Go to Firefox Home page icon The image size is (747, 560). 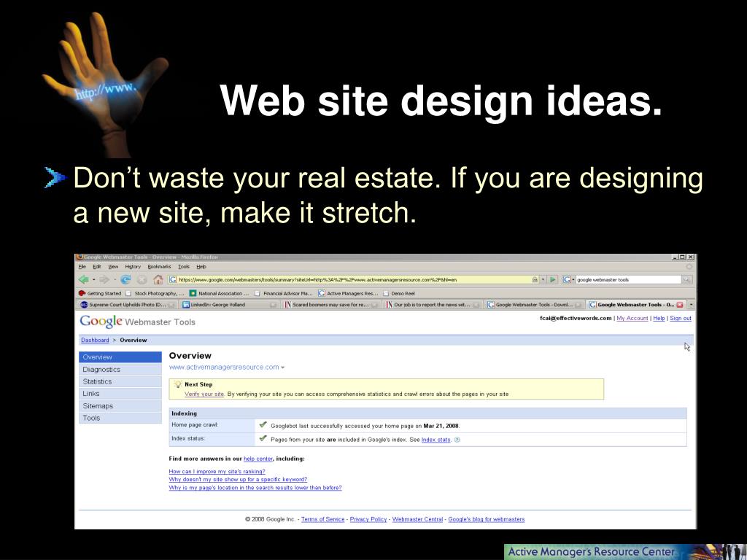pos(158,279)
